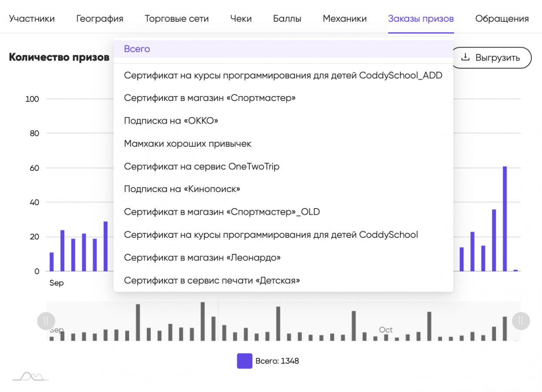
Task: Click the download icon in Выгрузить button
Action: tap(466, 57)
